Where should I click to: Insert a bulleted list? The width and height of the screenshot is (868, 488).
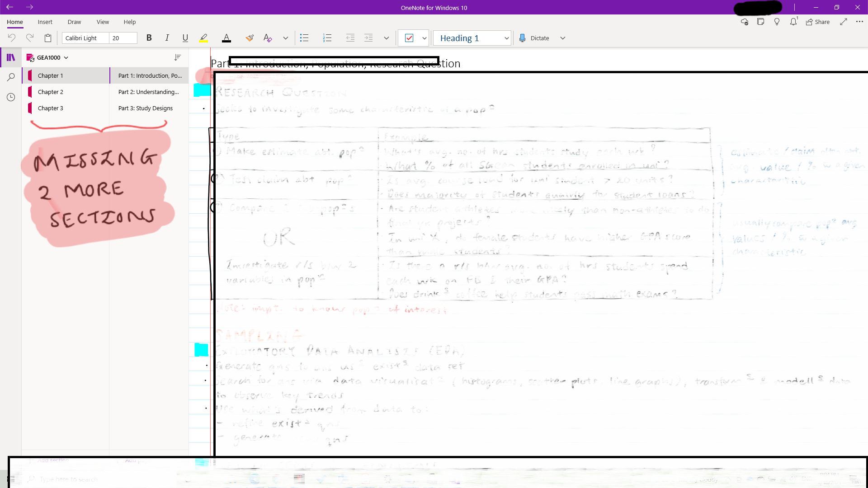[304, 38]
